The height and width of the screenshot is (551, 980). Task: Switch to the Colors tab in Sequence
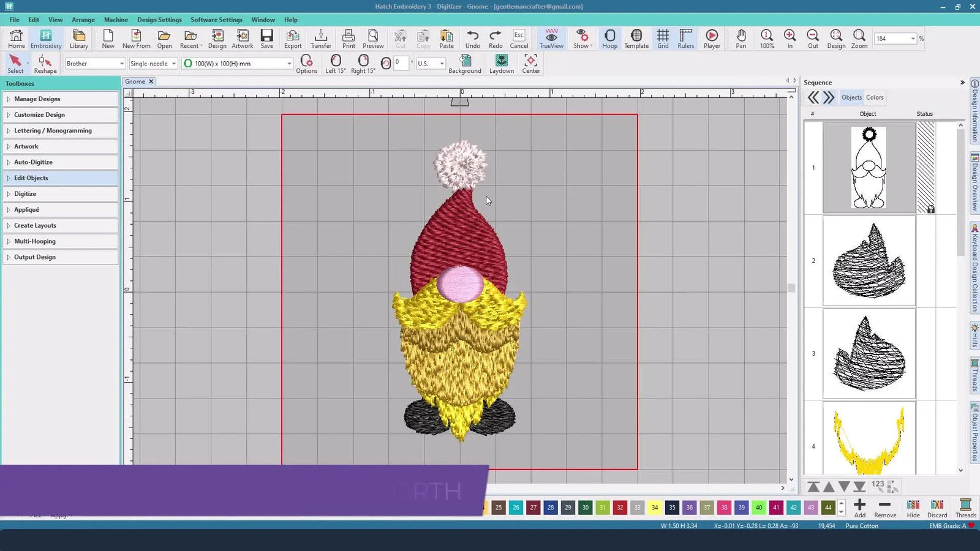pyautogui.click(x=875, y=97)
